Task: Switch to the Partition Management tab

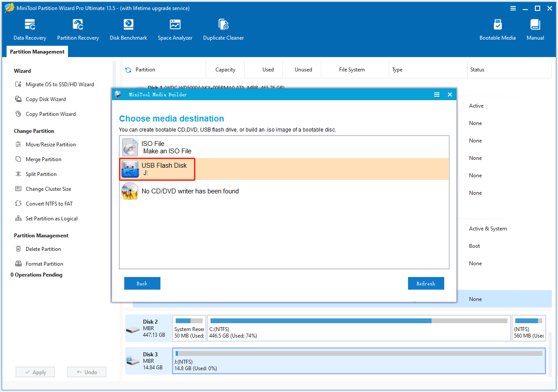Action: pyautogui.click(x=37, y=51)
